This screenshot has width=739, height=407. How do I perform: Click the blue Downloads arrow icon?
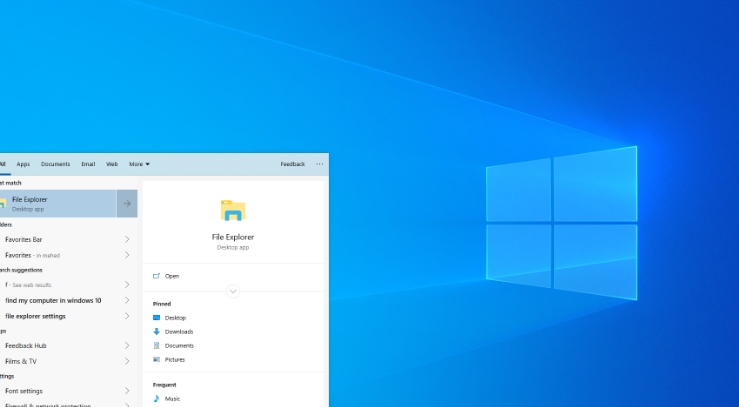[156, 332]
